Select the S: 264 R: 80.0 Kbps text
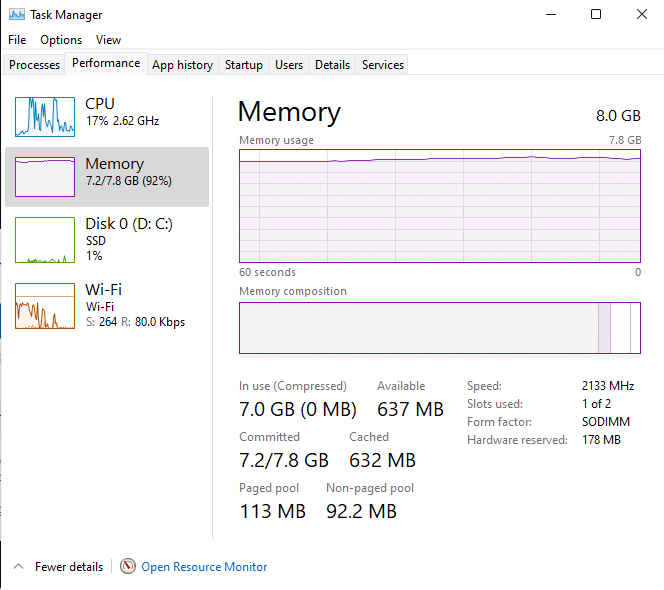 [136, 322]
